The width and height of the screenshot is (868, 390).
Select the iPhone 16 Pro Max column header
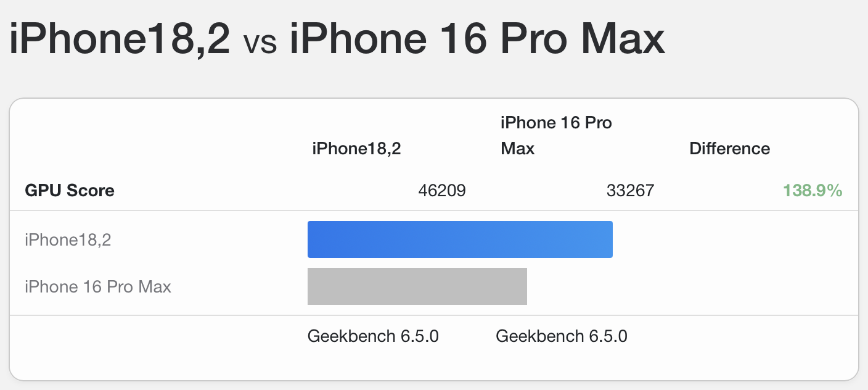click(555, 136)
